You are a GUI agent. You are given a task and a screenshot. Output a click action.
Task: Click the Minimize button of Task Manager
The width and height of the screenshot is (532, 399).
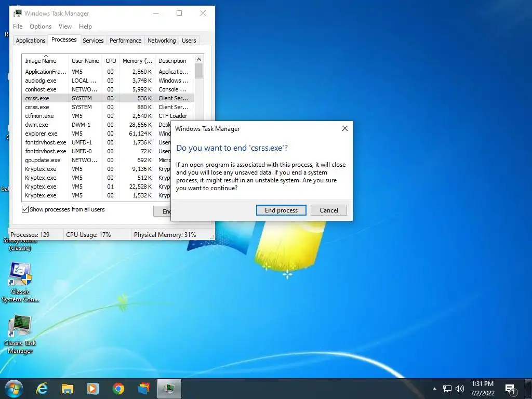click(156, 13)
